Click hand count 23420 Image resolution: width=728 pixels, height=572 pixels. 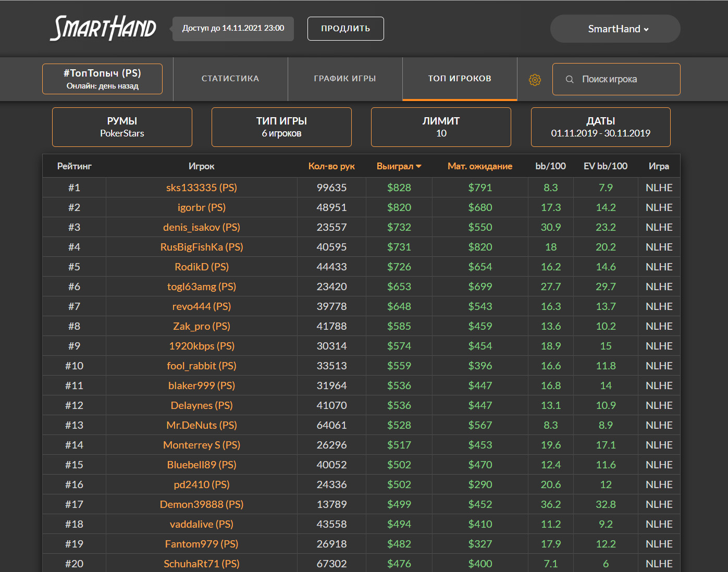click(x=331, y=287)
